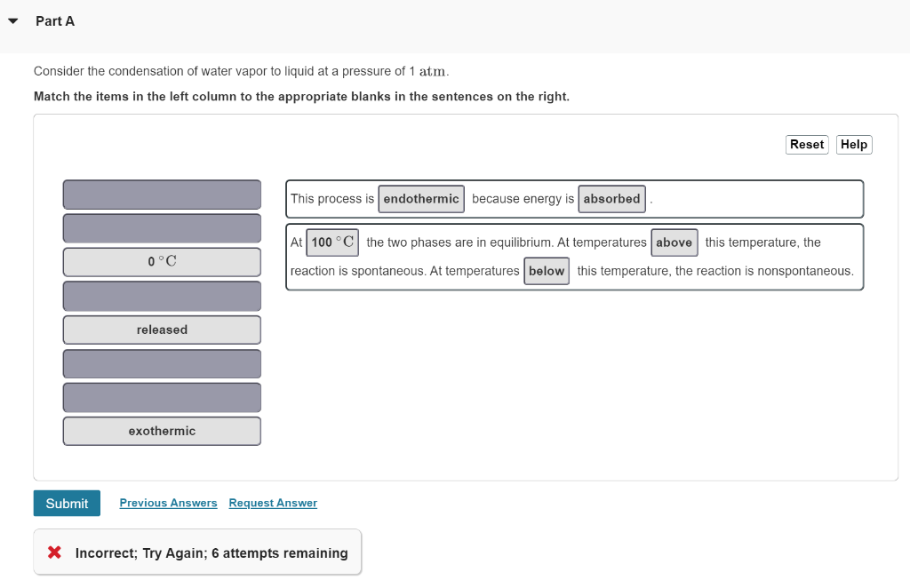Select the 0 °C tile
This screenshot has width=910, height=588.
pos(162,261)
